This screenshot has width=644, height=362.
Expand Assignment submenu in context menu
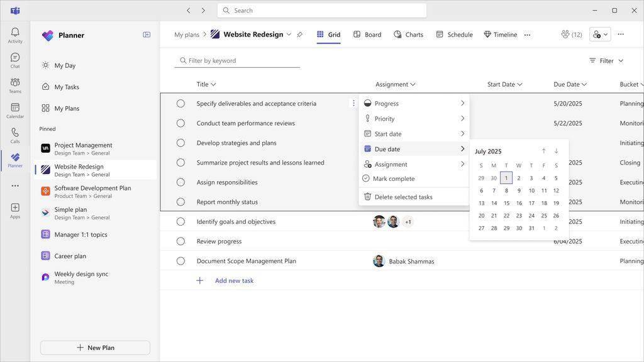click(414, 164)
